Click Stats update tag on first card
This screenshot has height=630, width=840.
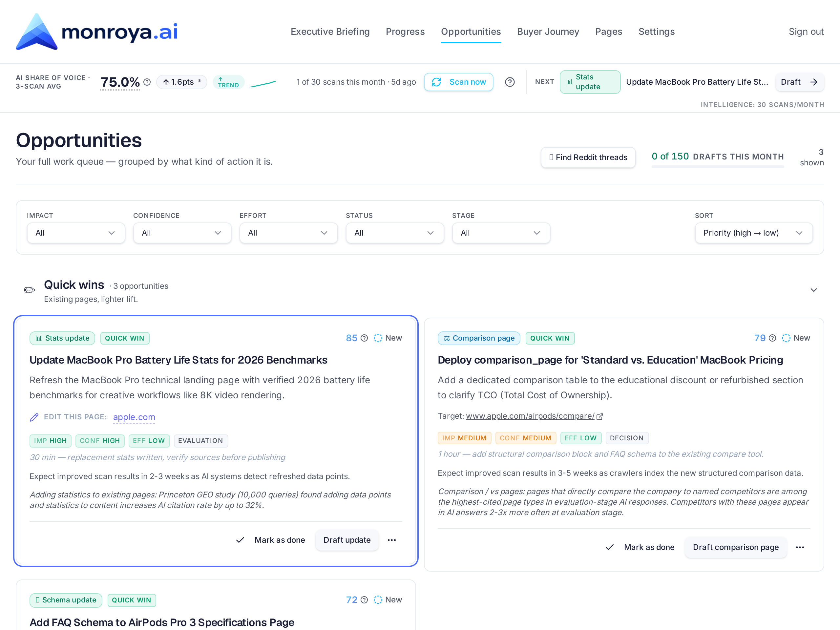coord(62,338)
